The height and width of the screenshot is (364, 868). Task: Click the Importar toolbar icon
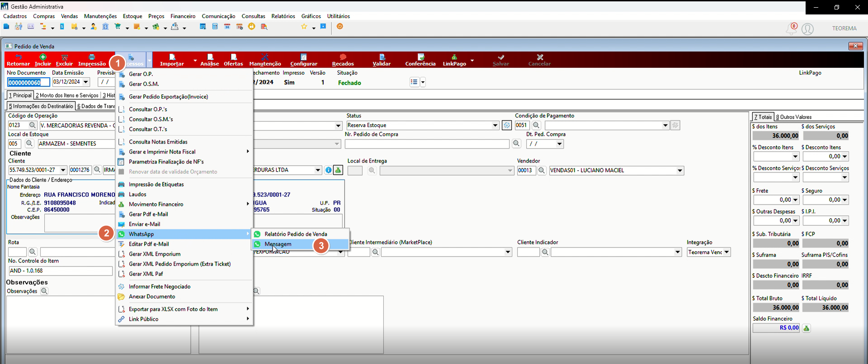pos(172,60)
